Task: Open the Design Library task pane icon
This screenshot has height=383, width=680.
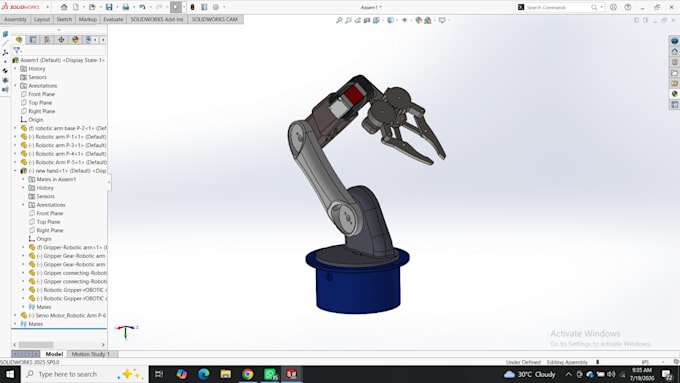Action: pyautogui.click(x=674, y=62)
